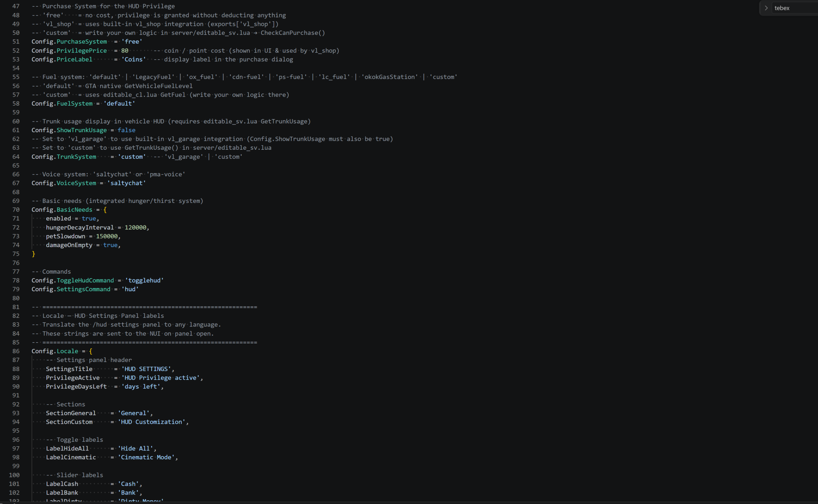
Task: Click the search field containing 'tebex'
Action: click(x=795, y=8)
